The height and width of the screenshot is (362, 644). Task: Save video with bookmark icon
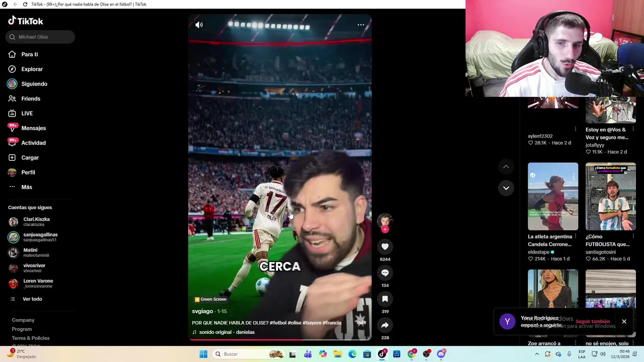tap(385, 299)
